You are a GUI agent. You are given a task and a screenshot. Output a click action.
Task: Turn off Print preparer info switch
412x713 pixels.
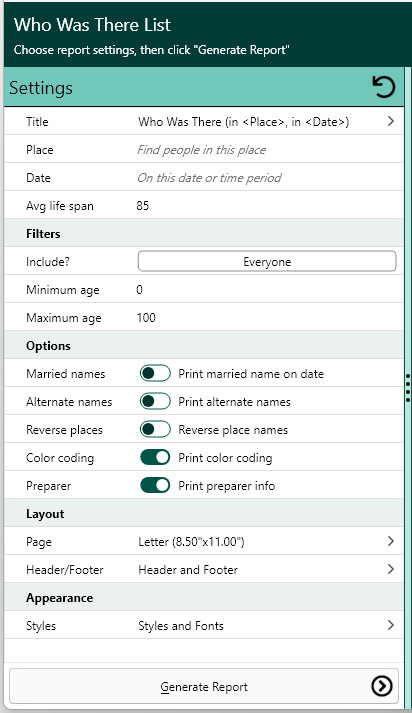coord(155,486)
